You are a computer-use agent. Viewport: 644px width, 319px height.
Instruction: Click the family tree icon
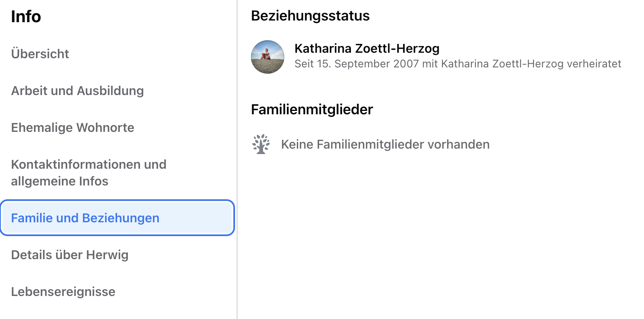tap(261, 144)
